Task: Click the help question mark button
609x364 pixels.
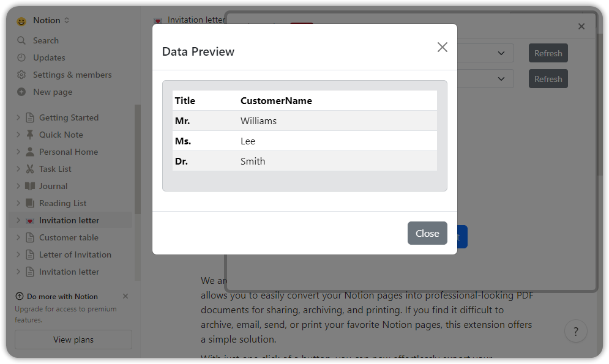Action: coord(576,331)
